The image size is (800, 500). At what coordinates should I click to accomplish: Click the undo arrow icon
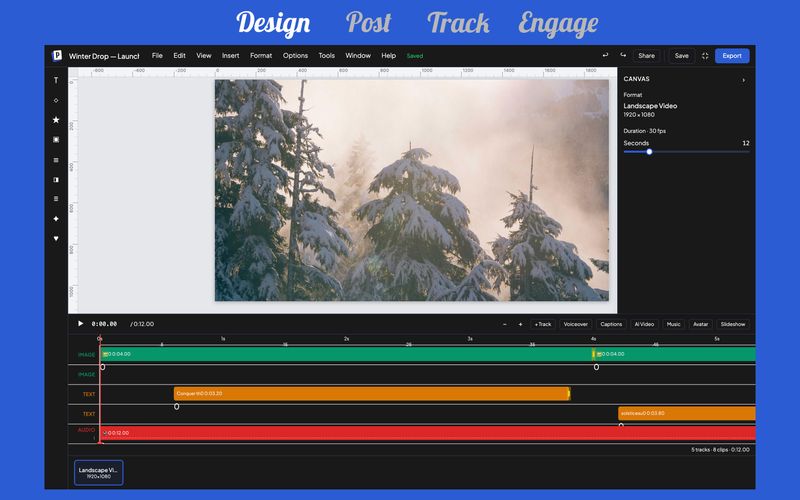tap(605, 55)
